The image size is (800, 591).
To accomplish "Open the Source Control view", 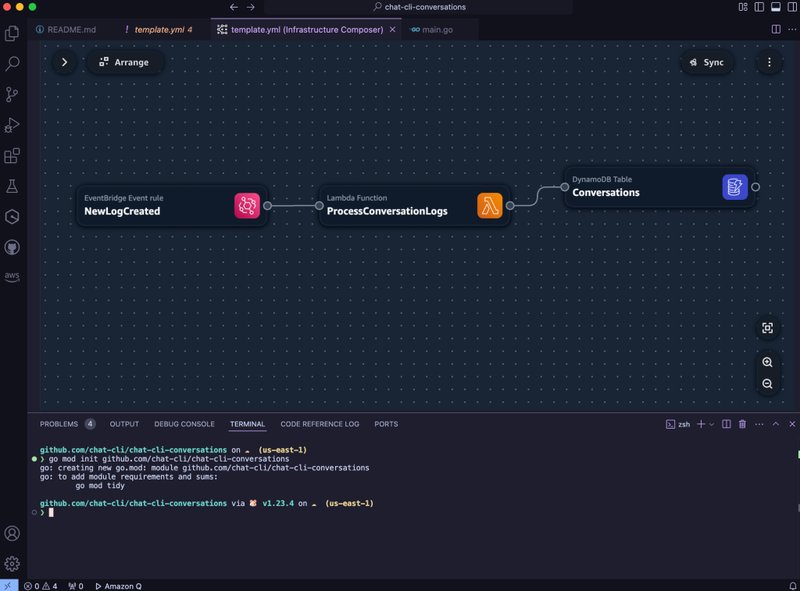I will (x=13, y=94).
